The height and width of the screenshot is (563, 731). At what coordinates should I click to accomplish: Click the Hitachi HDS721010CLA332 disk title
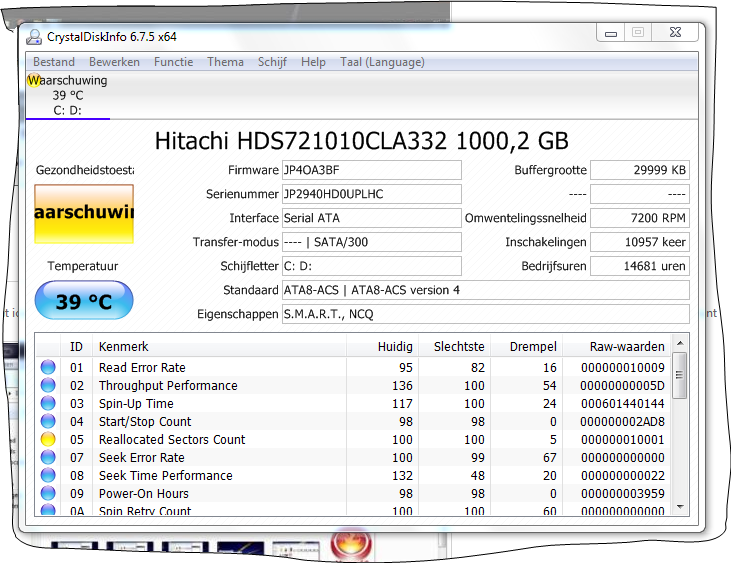pos(361,141)
